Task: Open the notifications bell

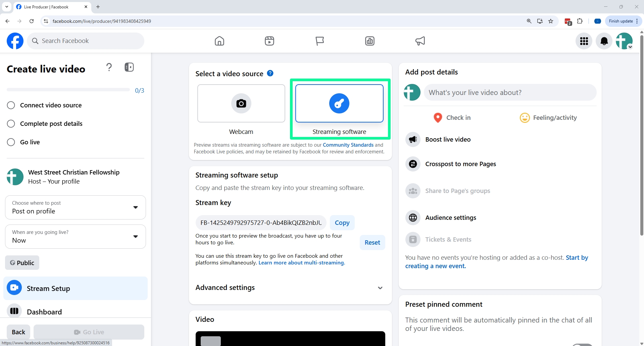Action: [604, 41]
